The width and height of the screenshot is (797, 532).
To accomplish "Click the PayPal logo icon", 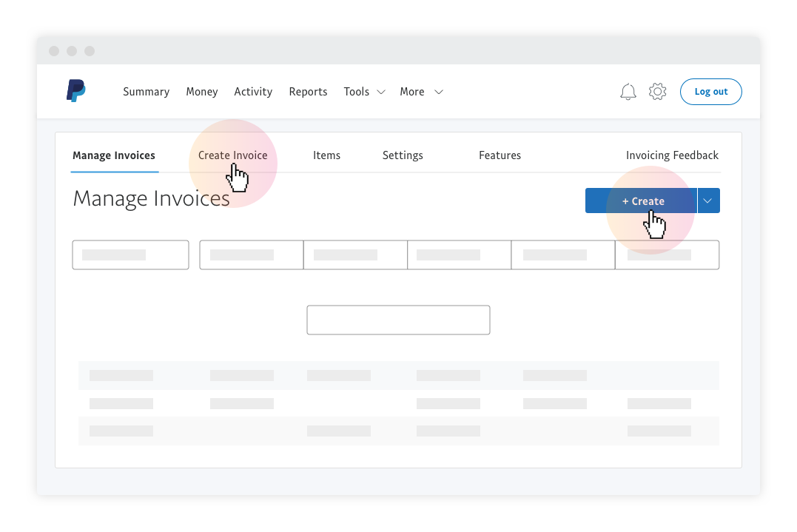I will tap(75, 91).
